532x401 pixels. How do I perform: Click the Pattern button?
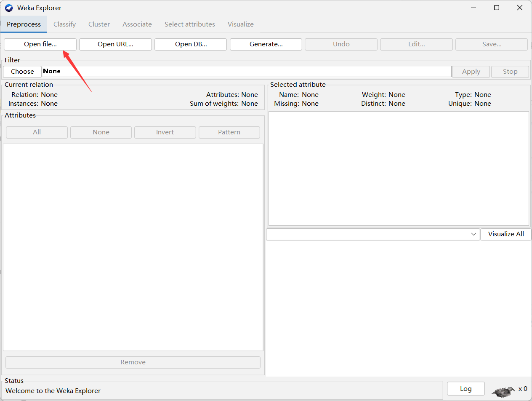229,132
